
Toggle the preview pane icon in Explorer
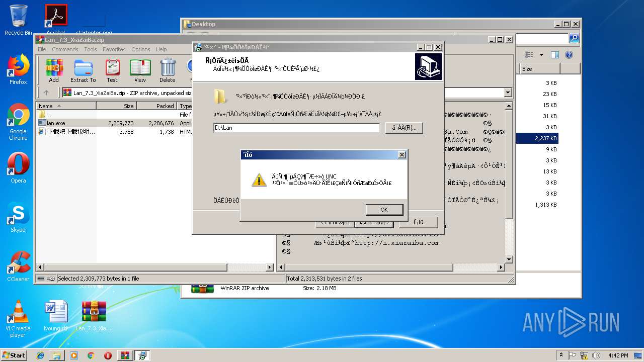(x=555, y=55)
